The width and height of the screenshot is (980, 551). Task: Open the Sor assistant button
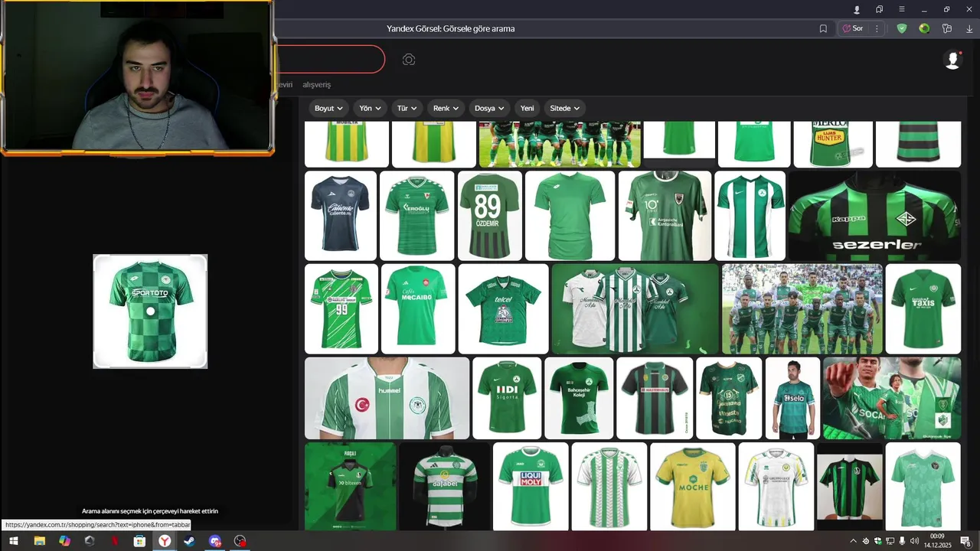pos(853,28)
